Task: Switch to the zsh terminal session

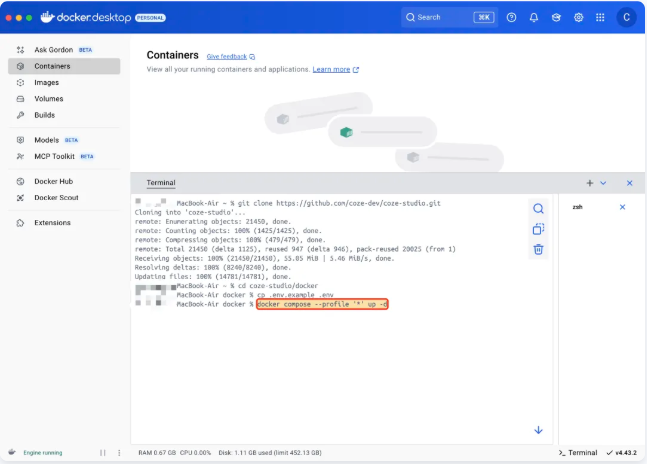Action: 578,207
